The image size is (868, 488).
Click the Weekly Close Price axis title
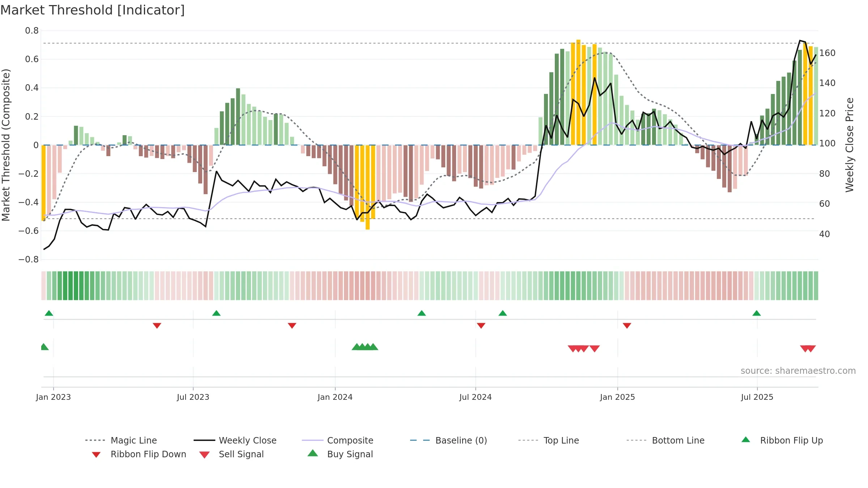850,145
